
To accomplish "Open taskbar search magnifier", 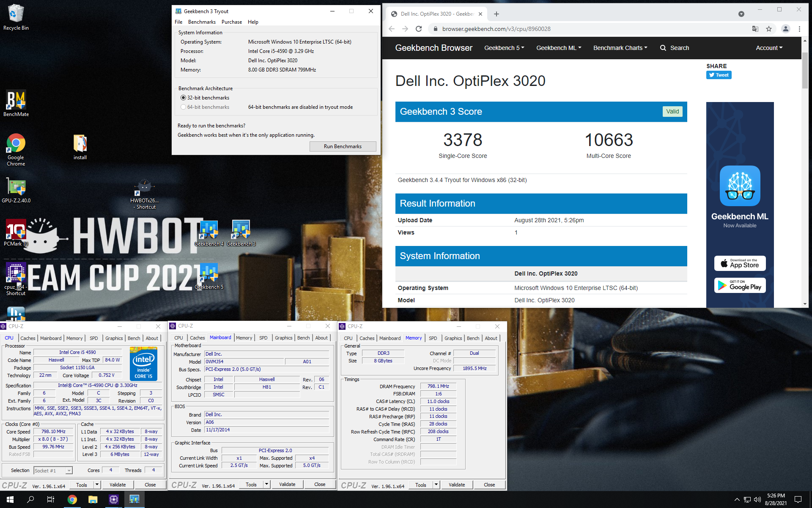I will pos(30,500).
